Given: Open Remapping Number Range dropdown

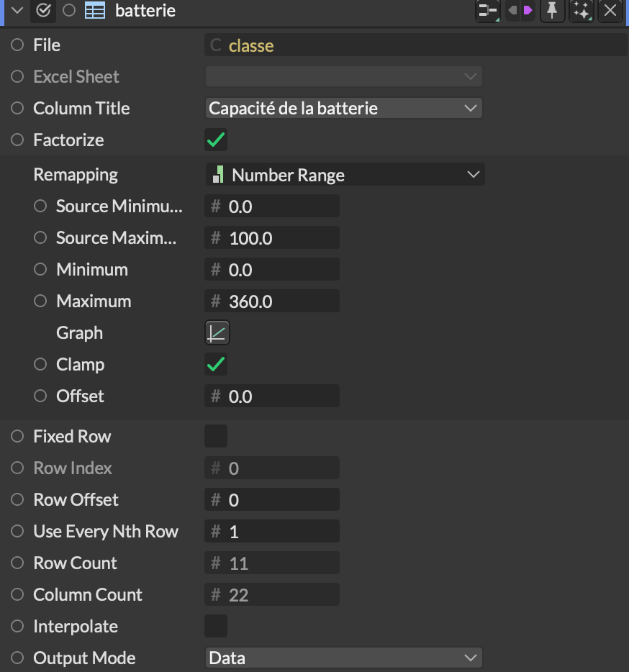Looking at the screenshot, I should tap(345, 175).
